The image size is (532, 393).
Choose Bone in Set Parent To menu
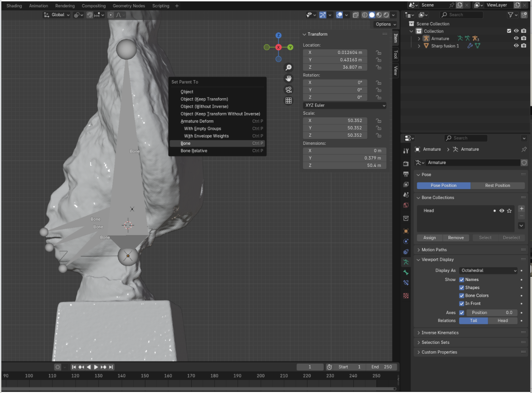click(186, 143)
